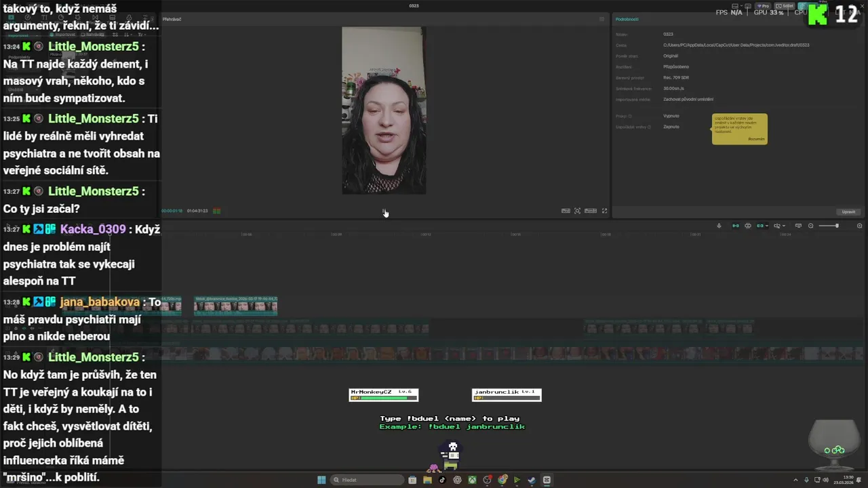
Task: Toggle clip linkage in the timeline toolbar
Action: [x=760, y=226]
